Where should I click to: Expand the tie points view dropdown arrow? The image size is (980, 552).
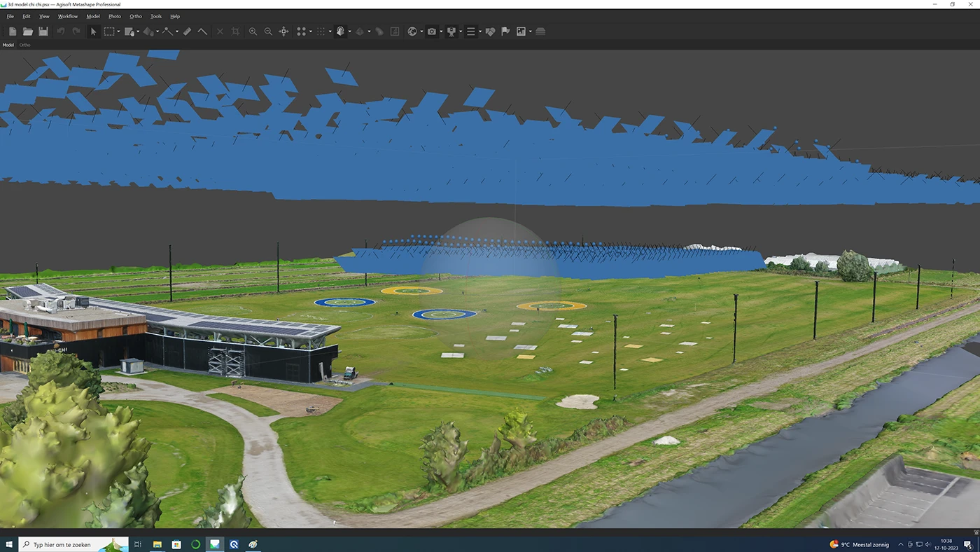tap(311, 32)
